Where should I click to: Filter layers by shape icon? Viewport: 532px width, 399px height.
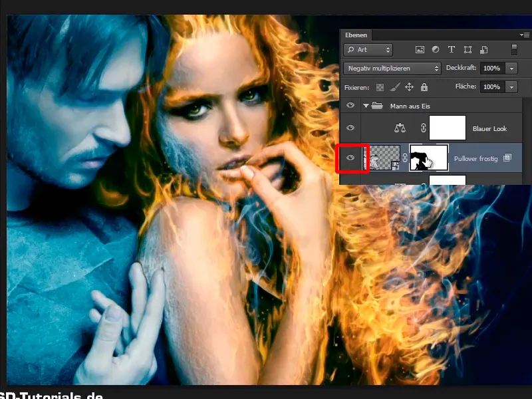(467, 49)
